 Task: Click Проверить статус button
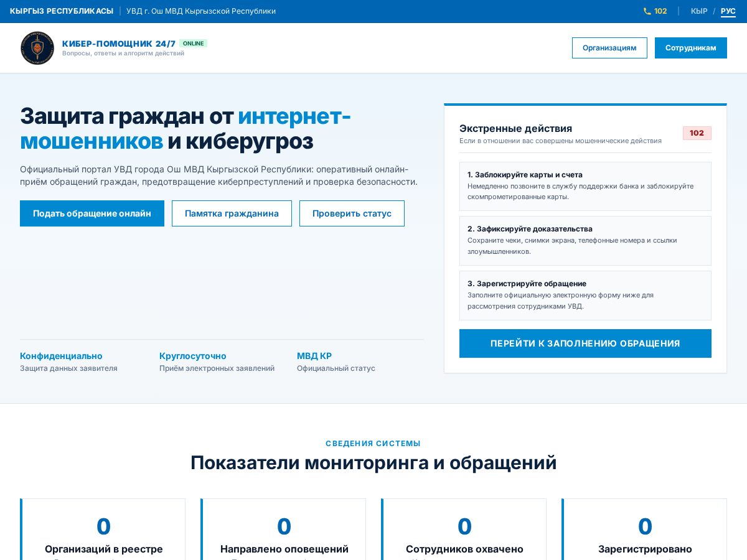pyautogui.click(x=352, y=213)
